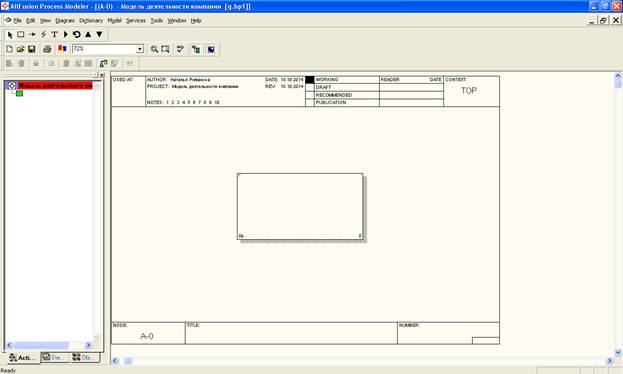Restore the inner document window

coord(604,20)
